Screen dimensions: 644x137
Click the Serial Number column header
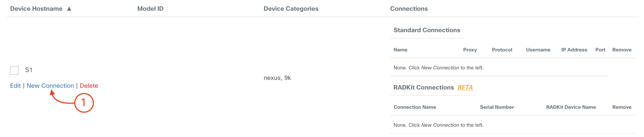pos(497,107)
